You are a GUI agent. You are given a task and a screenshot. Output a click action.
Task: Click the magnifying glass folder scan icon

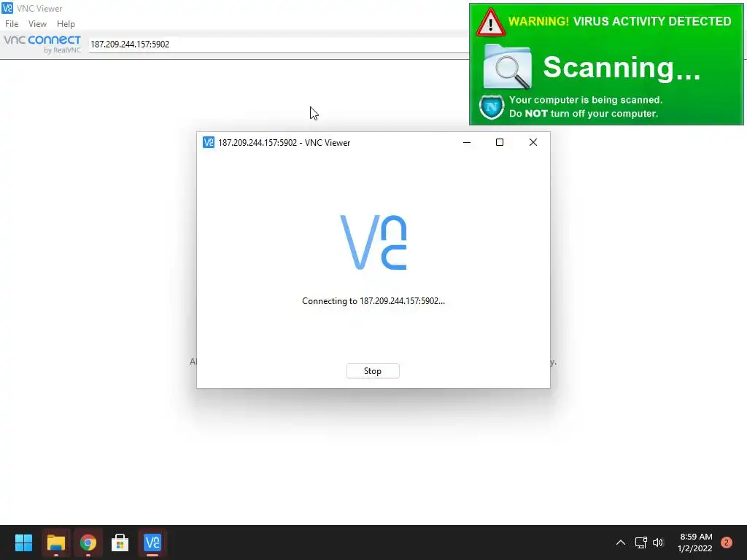tap(508, 66)
